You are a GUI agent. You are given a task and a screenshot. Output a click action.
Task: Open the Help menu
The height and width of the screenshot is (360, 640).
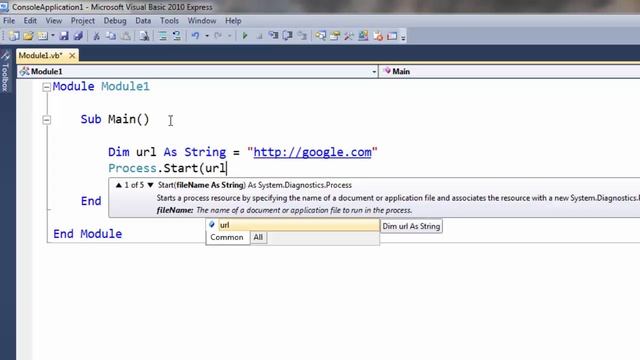coord(233,21)
